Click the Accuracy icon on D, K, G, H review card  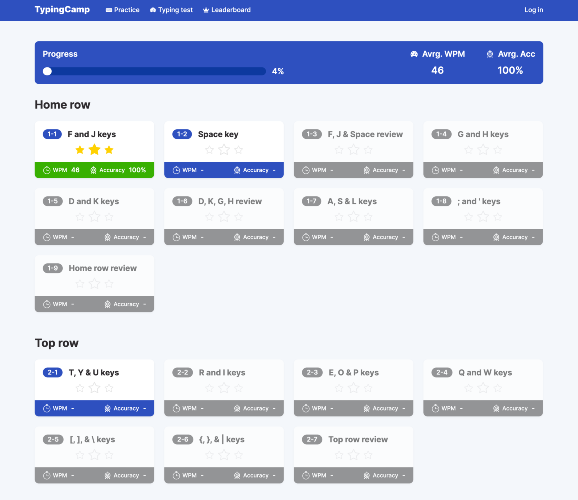click(x=237, y=237)
